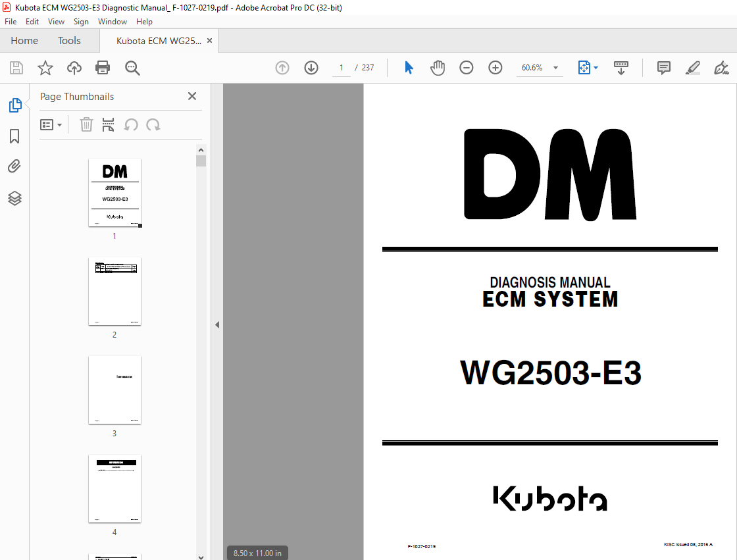Image resolution: width=737 pixels, height=560 pixels.
Task: Click the Print pages thumbnail icon
Action: click(x=108, y=124)
